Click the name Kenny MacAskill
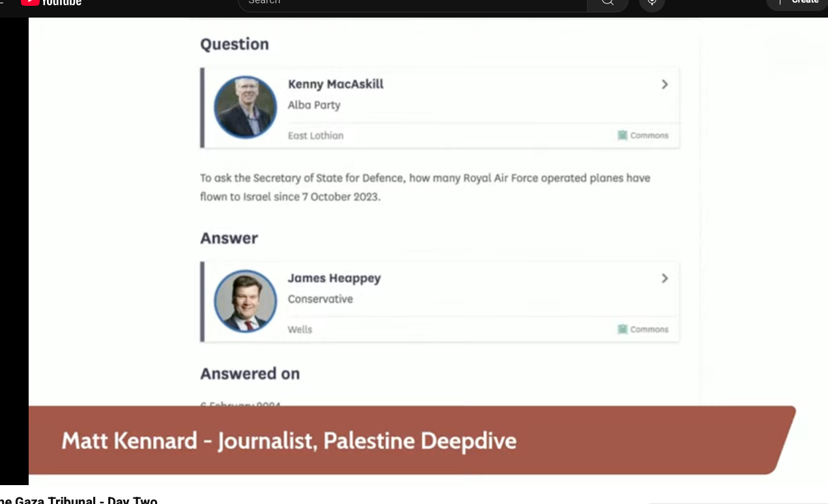The width and height of the screenshot is (828, 504). [x=335, y=84]
